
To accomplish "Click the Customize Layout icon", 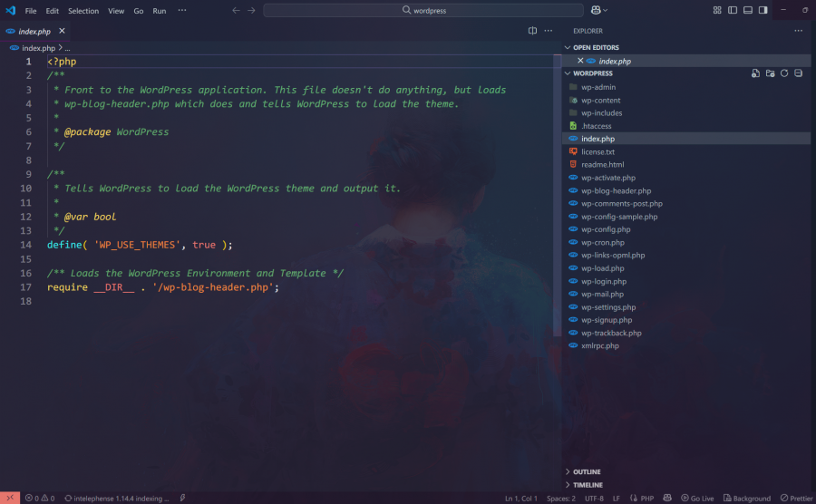I will coord(717,11).
